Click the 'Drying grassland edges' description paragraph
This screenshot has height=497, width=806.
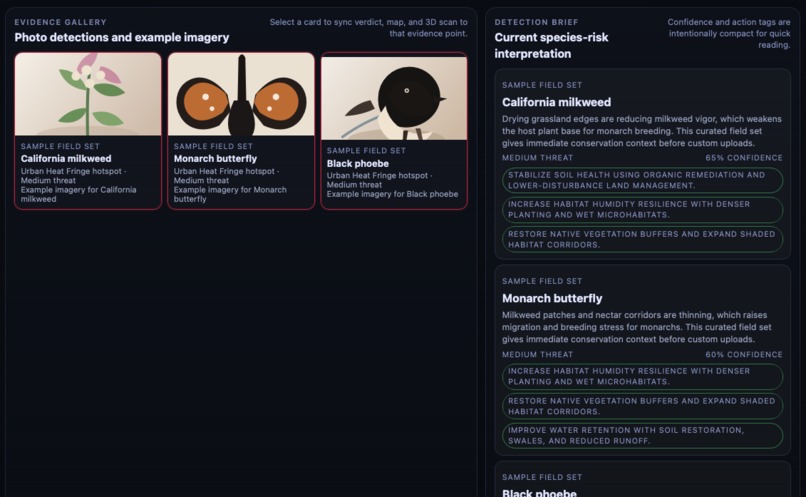(642, 131)
